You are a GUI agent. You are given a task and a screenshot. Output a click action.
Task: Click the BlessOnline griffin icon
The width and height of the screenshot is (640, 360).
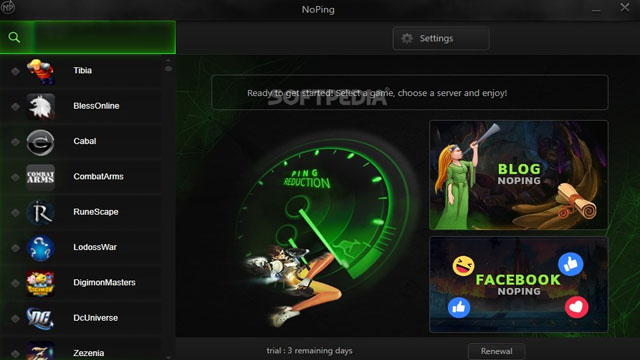tap(40, 107)
